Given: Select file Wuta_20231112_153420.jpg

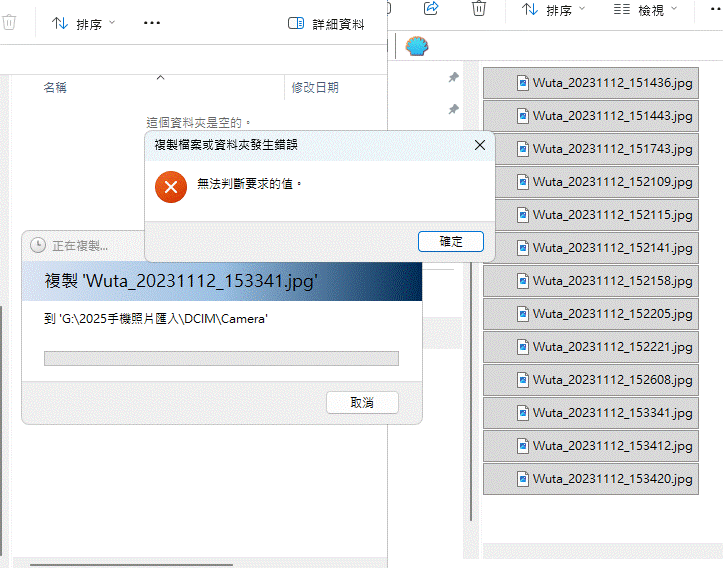Looking at the screenshot, I should point(591,479).
